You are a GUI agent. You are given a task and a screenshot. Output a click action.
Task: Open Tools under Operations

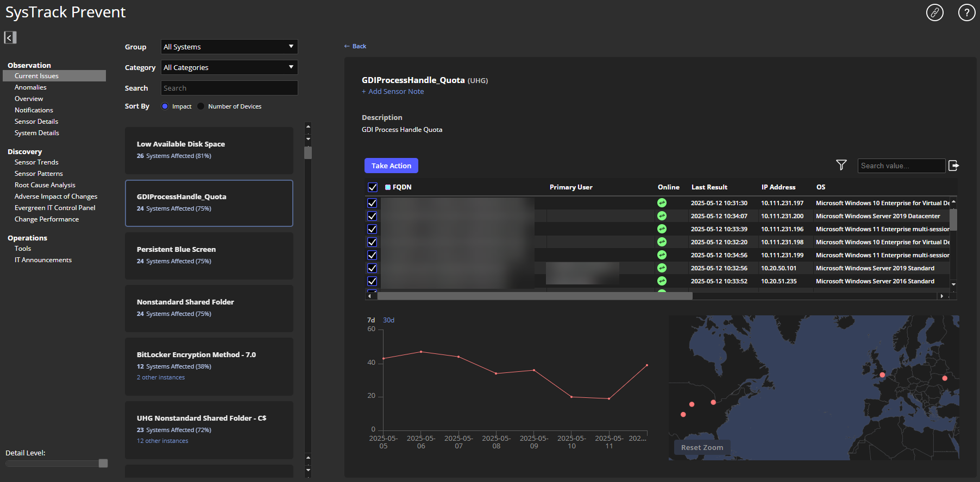pos(23,249)
